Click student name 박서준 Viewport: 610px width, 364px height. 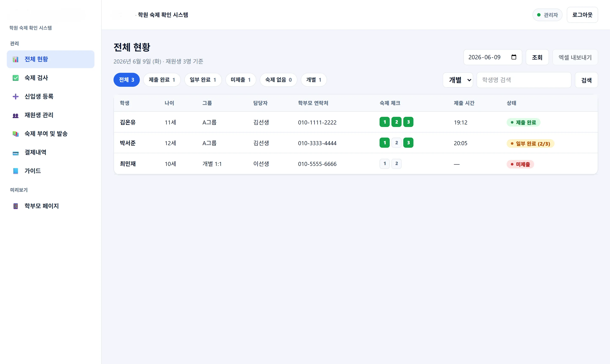pyautogui.click(x=128, y=143)
